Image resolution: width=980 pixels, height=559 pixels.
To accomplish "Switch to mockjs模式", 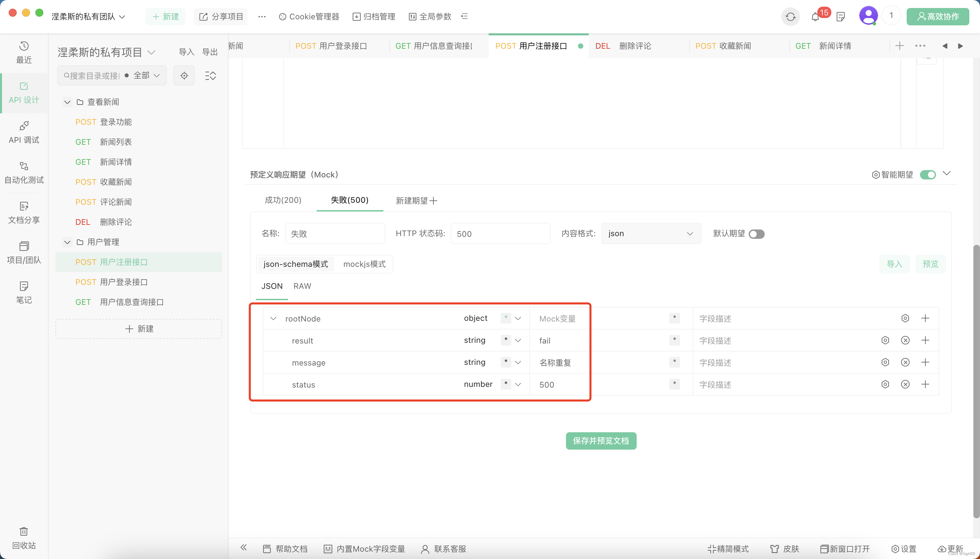I will tap(364, 264).
